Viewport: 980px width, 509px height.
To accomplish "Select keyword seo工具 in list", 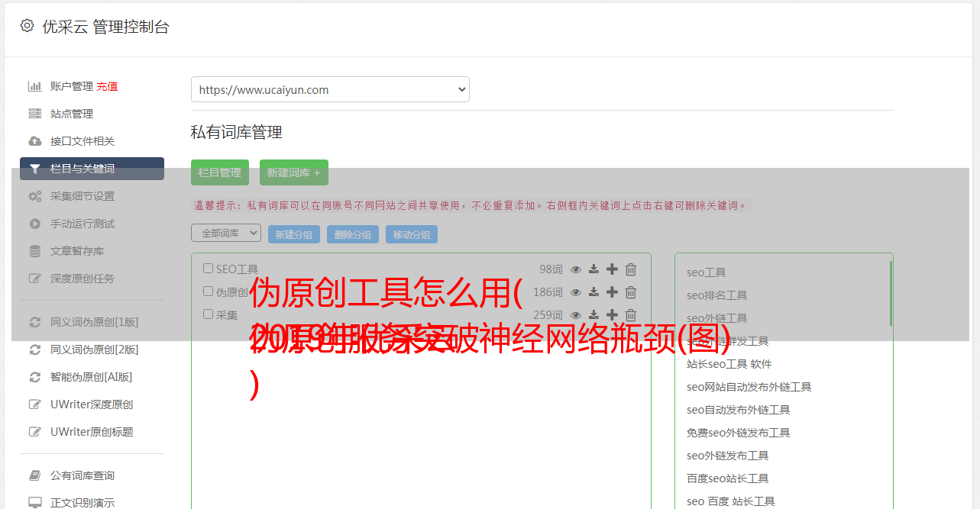I will (x=707, y=272).
